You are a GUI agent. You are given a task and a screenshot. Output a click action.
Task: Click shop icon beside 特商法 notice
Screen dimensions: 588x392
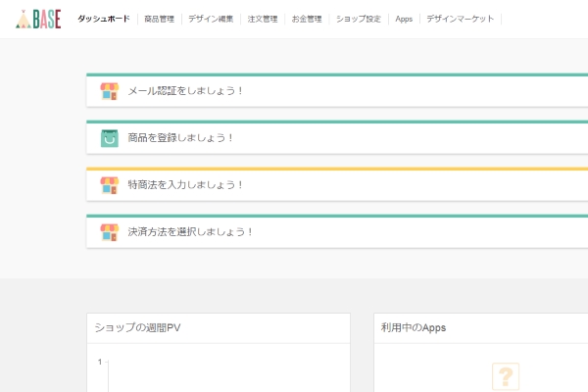click(109, 185)
